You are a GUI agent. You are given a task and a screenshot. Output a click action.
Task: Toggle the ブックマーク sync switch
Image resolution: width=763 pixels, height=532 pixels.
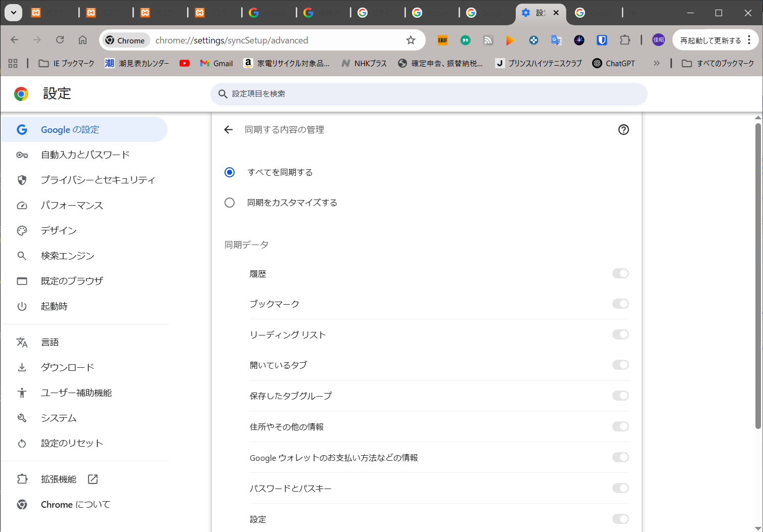coord(620,304)
